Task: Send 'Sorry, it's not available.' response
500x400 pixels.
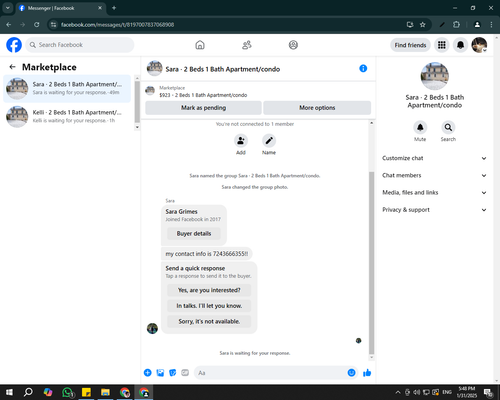Action: (x=209, y=321)
